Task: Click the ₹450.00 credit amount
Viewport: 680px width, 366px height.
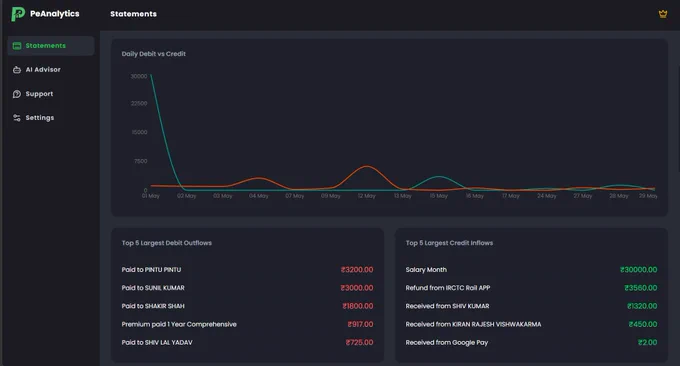Action: coord(643,324)
